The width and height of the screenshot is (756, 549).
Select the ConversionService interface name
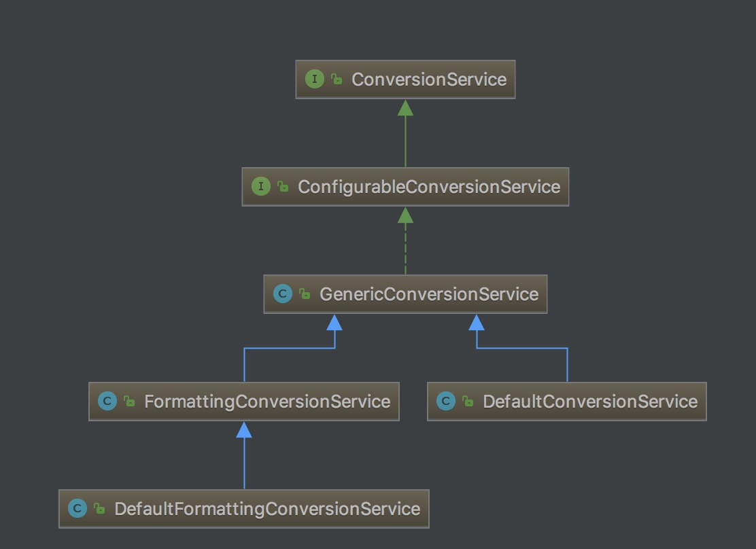pyautogui.click(x=428, y=79)
